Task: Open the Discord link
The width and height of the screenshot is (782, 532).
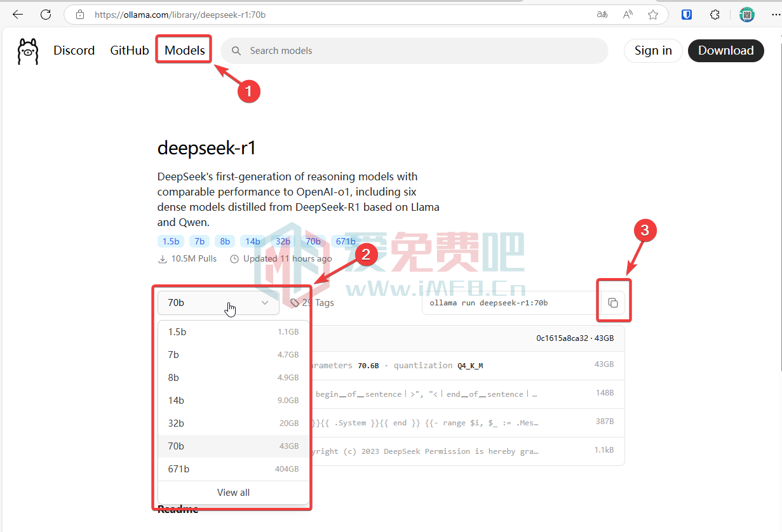Action: [74, 51]
